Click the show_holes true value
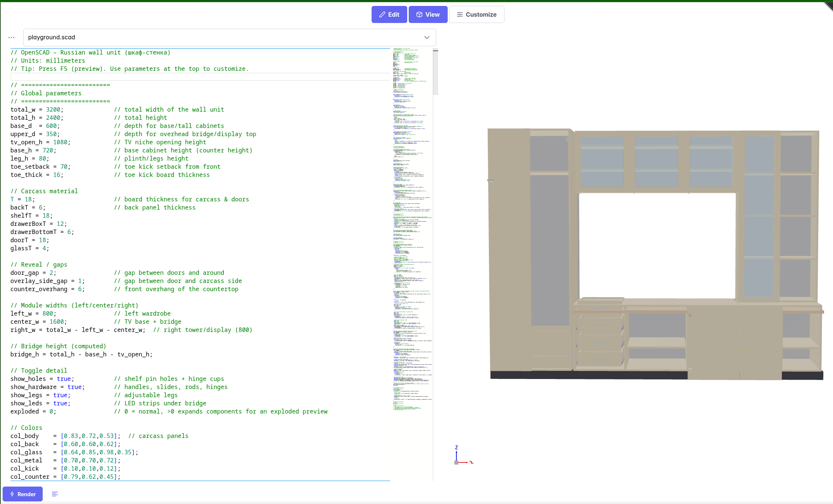This screenshot has height=504, width=833. coord(63,379)
